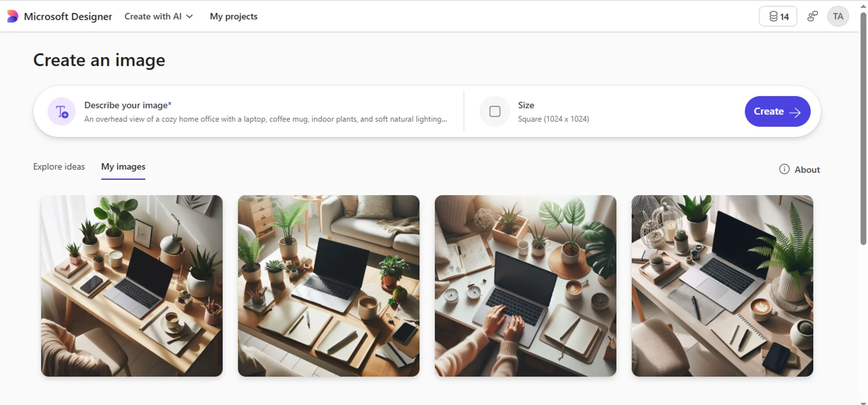Click the square size shape icon
The width and height of the screenshot is (868, 405).
[495, 111]
